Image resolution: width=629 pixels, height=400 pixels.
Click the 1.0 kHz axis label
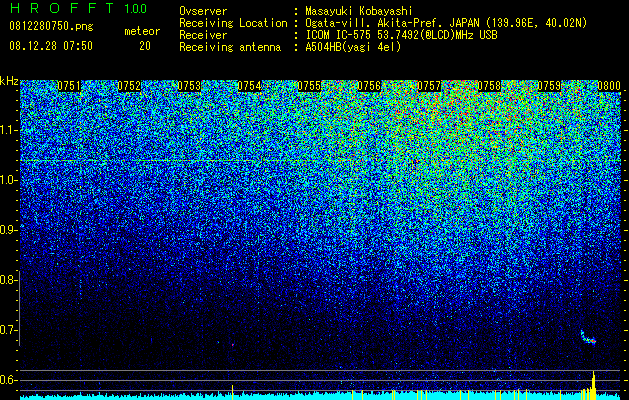click(x=7, y=180)
